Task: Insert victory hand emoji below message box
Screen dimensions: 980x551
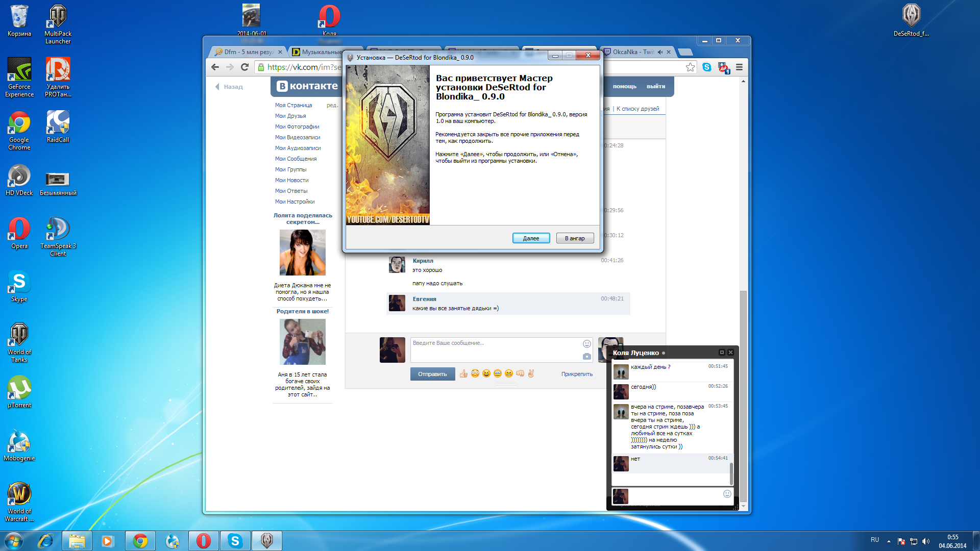Action: [531, 374]
